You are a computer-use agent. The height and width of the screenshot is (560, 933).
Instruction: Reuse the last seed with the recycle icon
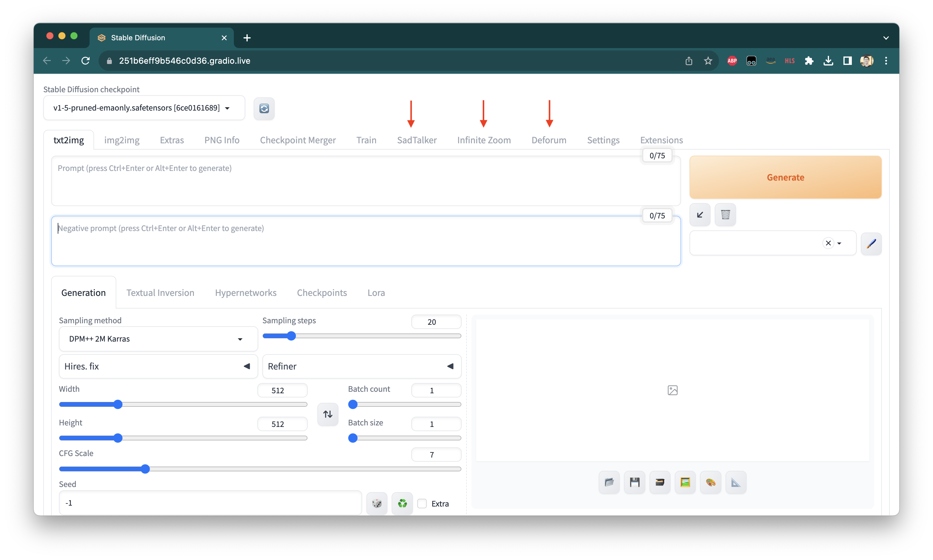(402, 504)
